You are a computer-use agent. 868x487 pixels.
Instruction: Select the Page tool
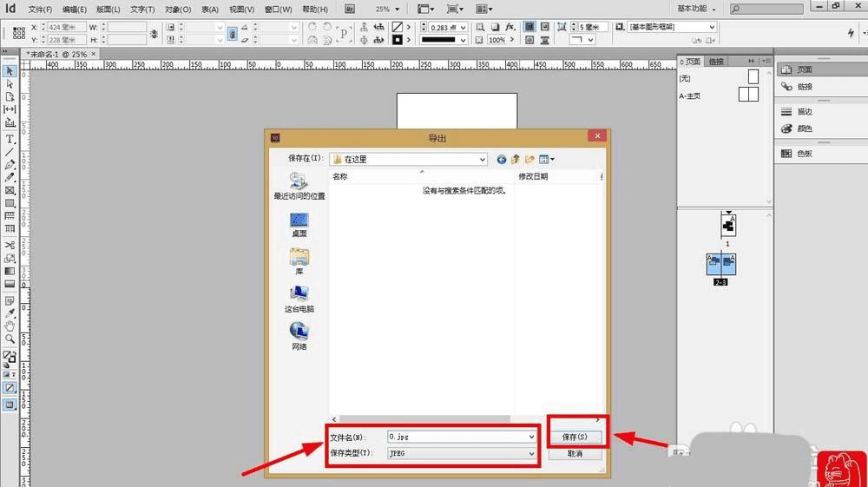10,97
